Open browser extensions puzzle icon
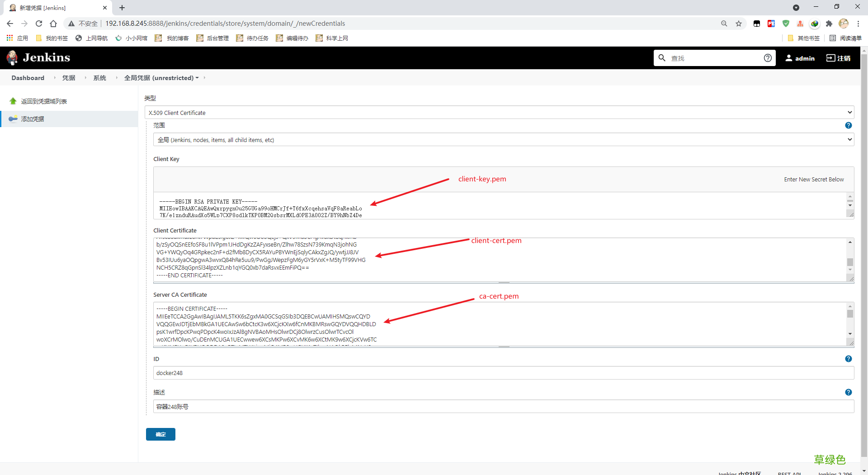The image size is (868, 475). click(x=829, y=24)
